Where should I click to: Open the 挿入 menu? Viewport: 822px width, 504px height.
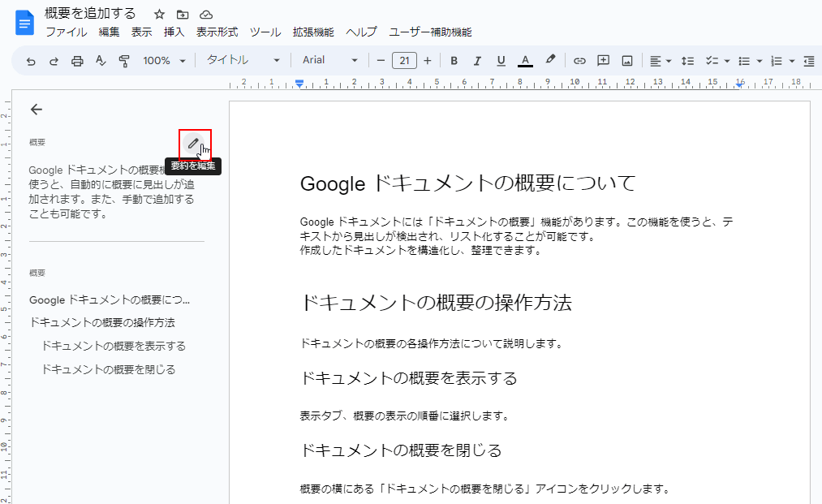(174, 32)
